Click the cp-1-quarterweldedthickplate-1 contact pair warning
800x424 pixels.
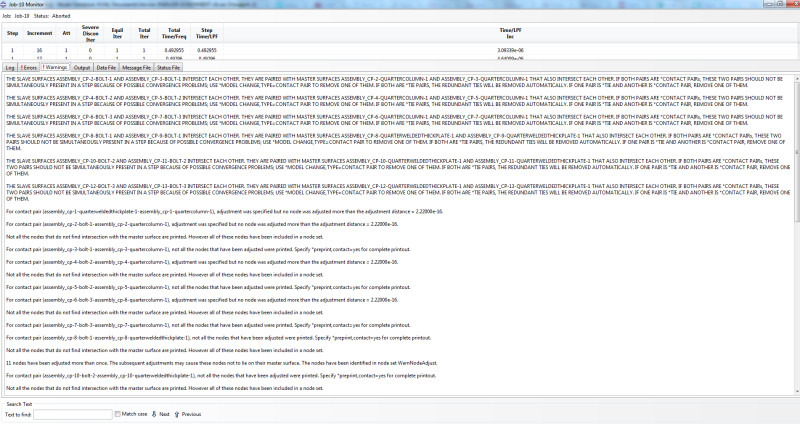pyautogui.click(x=224, y=211)
